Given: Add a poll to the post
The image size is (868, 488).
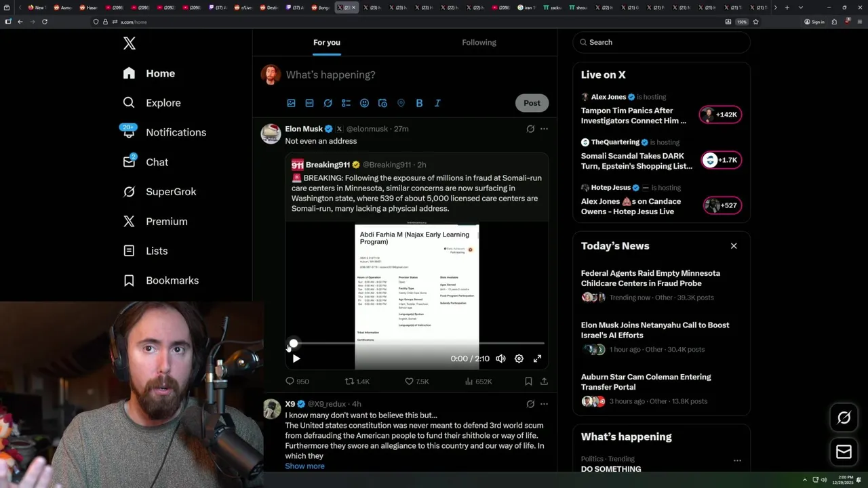Looking at the screenshot, I should (346, 103).
